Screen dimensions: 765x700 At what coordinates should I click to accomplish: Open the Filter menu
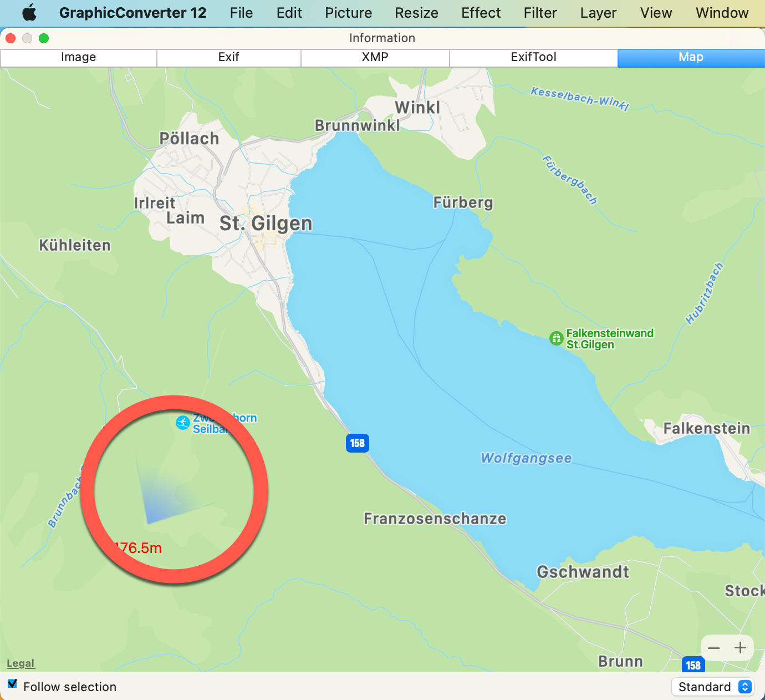(540, 13)
